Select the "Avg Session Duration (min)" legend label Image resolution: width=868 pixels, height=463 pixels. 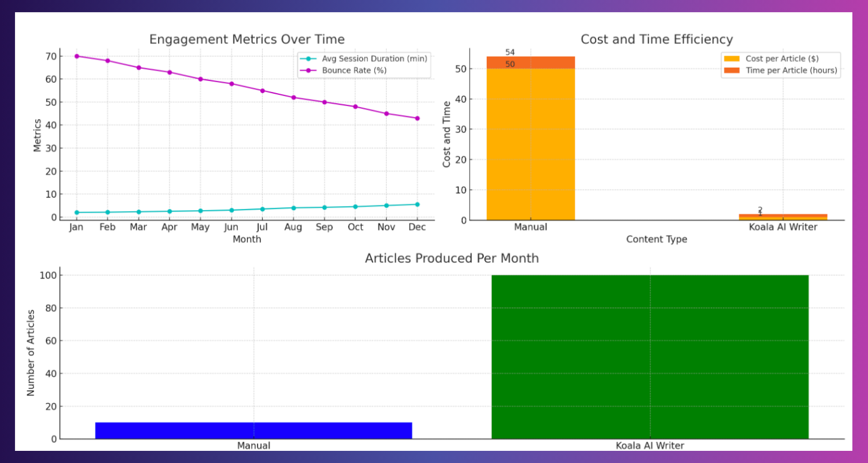(376, 58)
